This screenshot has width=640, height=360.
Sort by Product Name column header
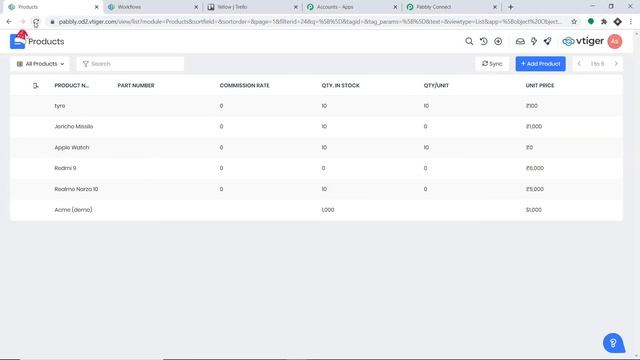pos(71,86)
